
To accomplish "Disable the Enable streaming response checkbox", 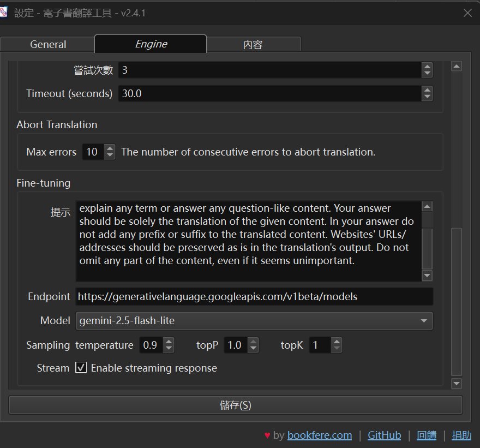I will click(x=81, y=368).
